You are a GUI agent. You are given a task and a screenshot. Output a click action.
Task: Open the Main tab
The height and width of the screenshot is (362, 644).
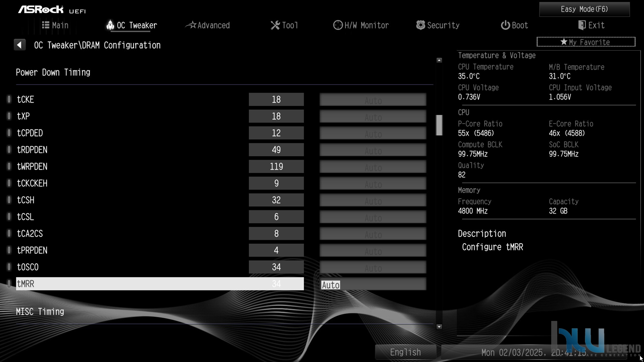pos(55,25)
